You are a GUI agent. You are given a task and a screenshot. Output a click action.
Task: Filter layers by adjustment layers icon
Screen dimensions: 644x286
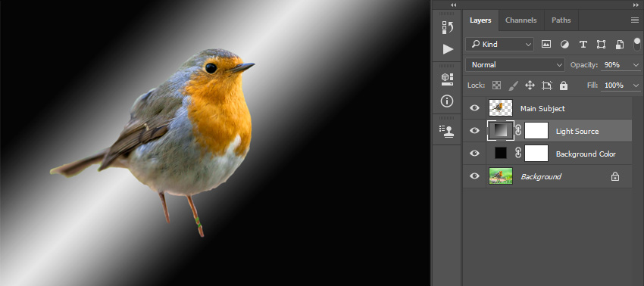[x=564, y=45]
